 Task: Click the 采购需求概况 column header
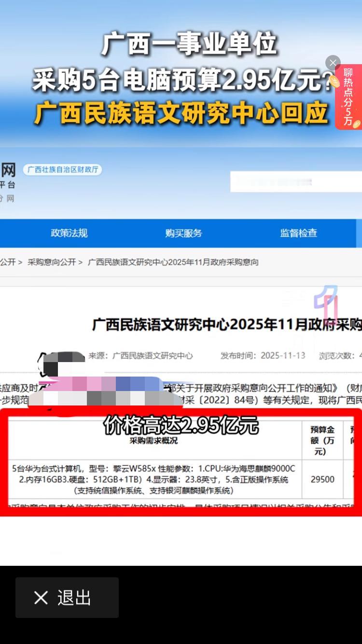(153, 440)
